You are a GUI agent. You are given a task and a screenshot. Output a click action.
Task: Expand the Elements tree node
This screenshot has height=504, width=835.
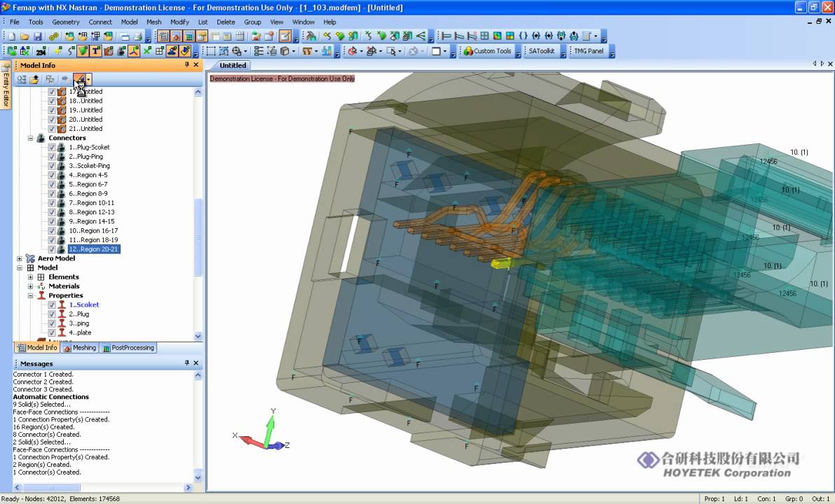(30, 277)
